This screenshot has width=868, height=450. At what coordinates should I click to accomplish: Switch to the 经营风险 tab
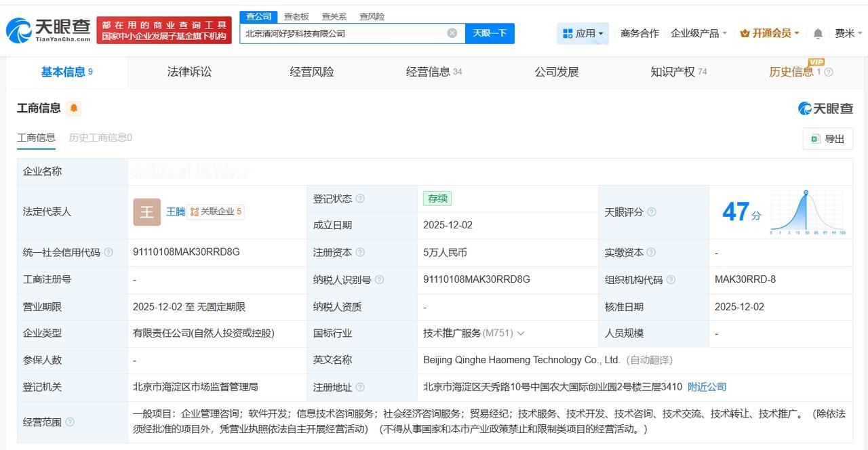click(312, 72)
